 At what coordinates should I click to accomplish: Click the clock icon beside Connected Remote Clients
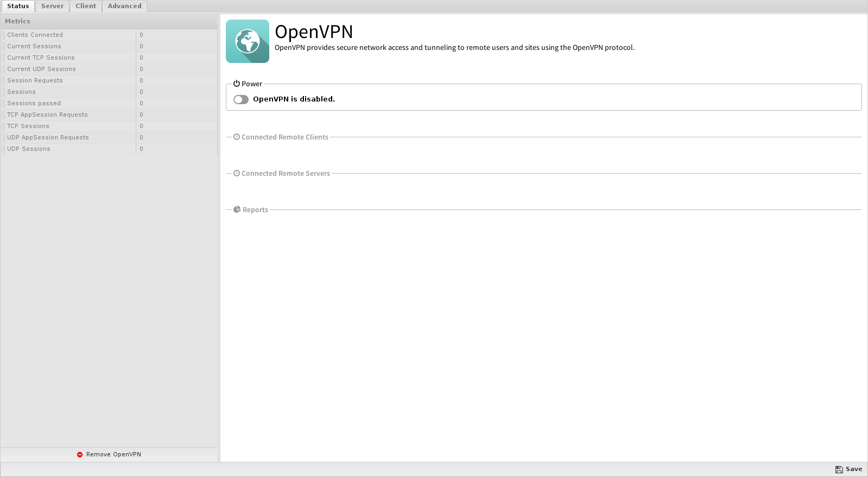[237, 137]
